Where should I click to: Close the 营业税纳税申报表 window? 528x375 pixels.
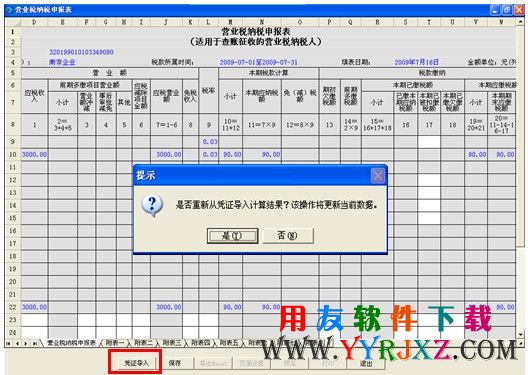pos(519,10)
